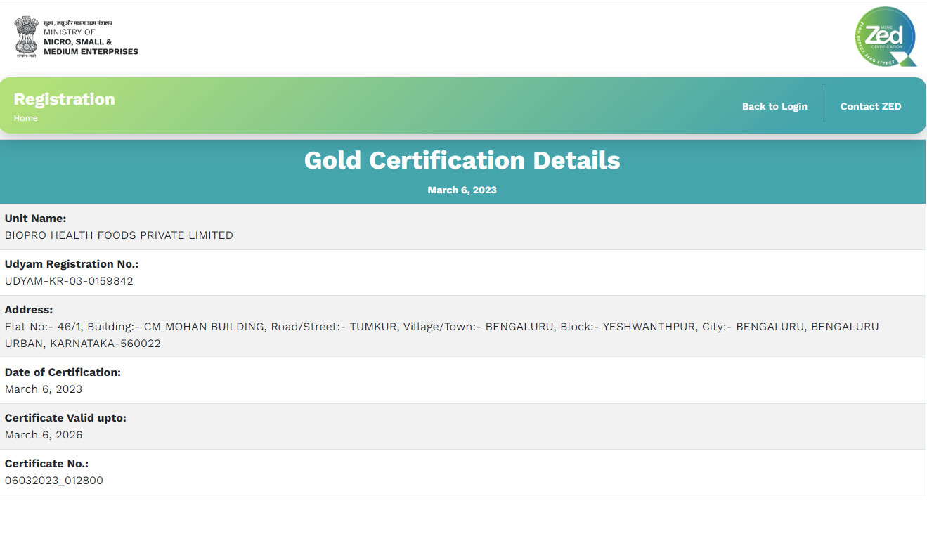Click the ZED Certification logo
Viewport: 927px width, 560px height.
pos(886,37)
